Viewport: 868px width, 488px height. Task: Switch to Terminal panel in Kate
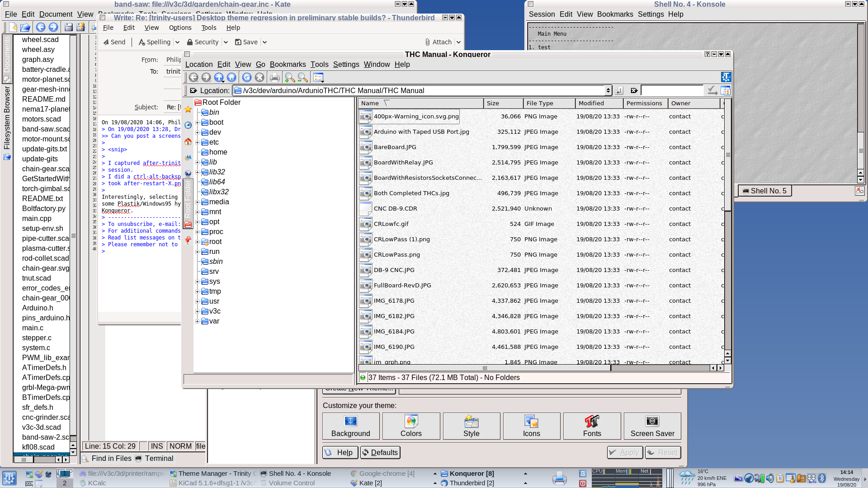[154, 458]
